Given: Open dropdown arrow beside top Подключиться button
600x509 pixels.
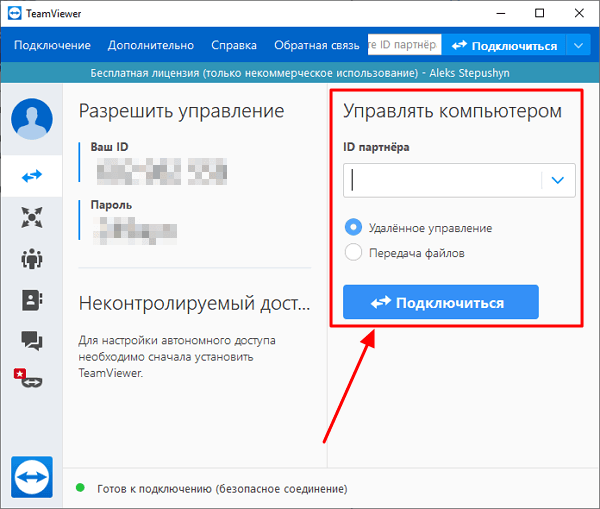Looking at the screenshot, I should point(578,46).
